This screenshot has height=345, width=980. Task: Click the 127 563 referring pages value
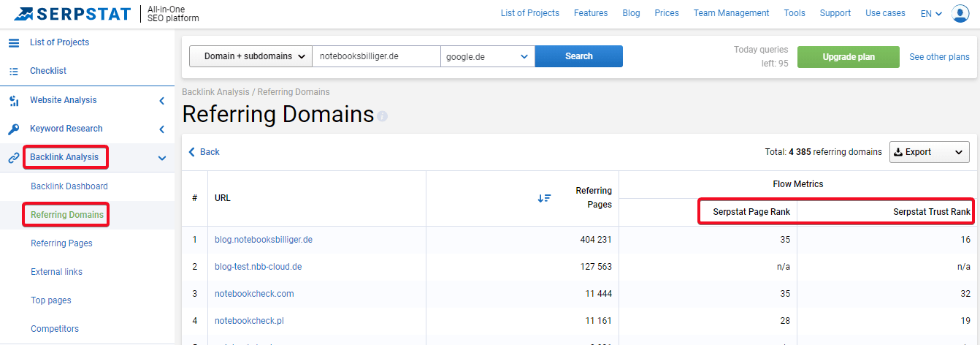(x=595, y=267)
